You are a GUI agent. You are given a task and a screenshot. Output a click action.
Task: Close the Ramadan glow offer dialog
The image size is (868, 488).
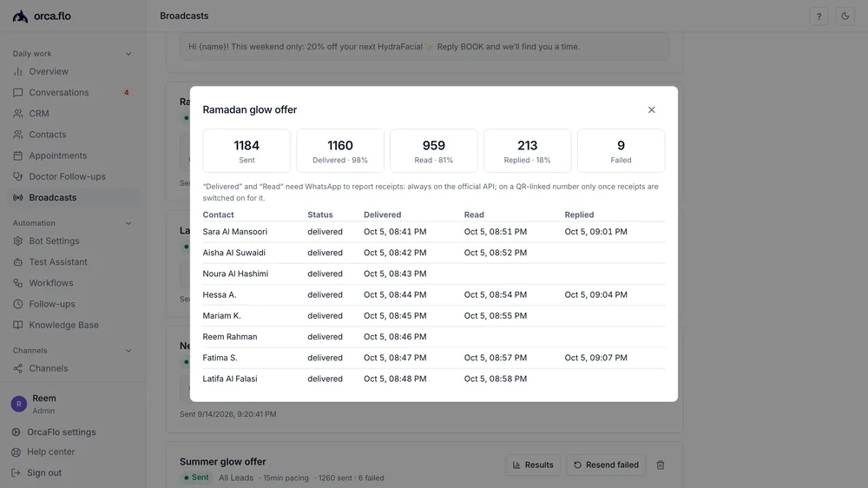(652, 109)
